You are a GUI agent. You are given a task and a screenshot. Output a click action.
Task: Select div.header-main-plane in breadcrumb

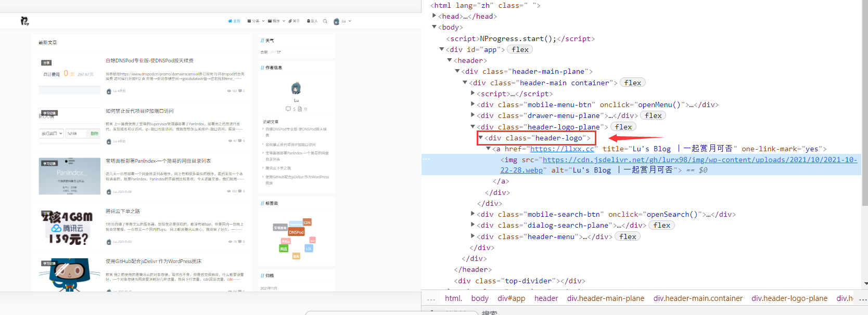point(606,298)
